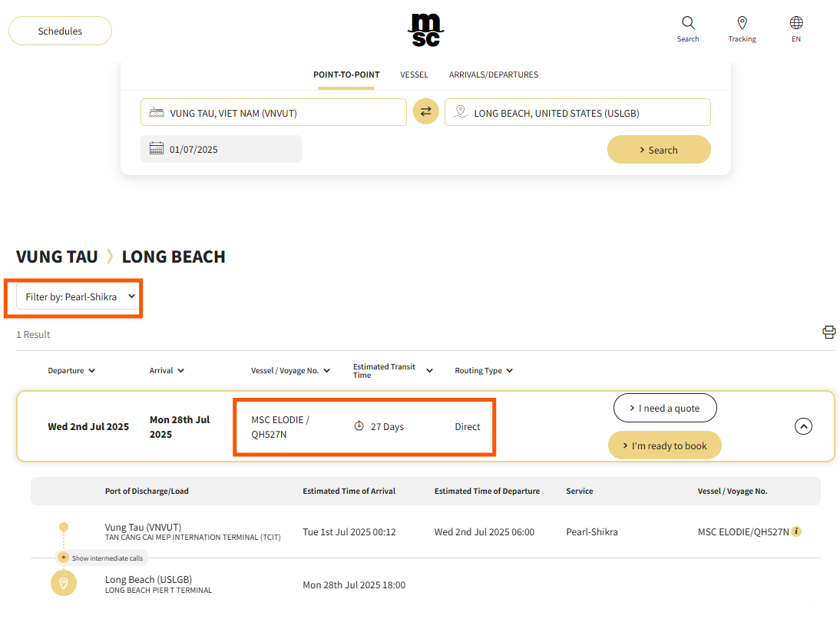Click the I need a quote button
The width and height of the screenshot is (840, 629).
click(x=664, y=408)
